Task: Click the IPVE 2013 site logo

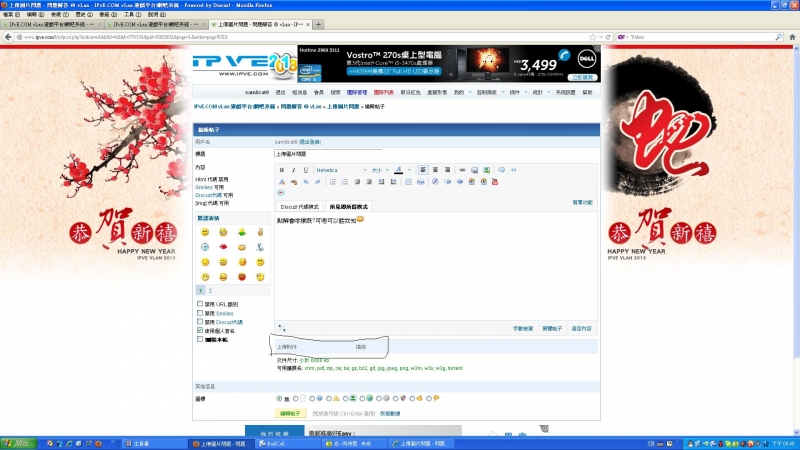Action: [x=244, y=65]
